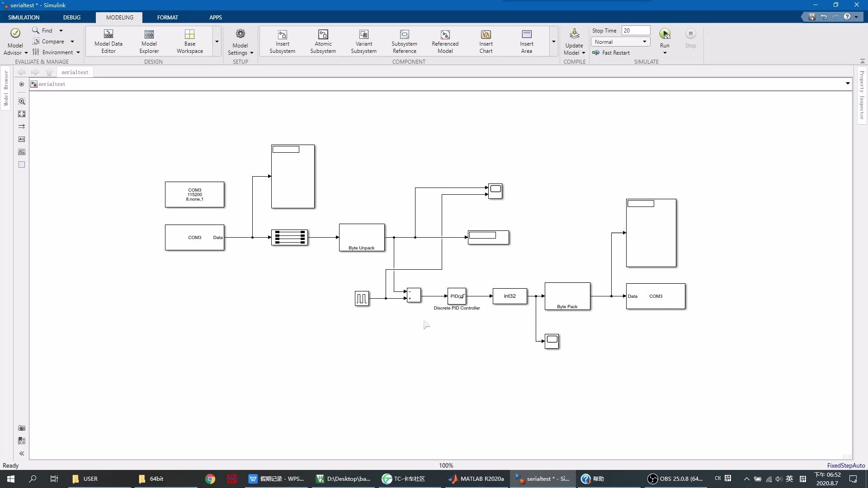
Task: Click the Insert Chart tool
Action: tap(486, 41)
